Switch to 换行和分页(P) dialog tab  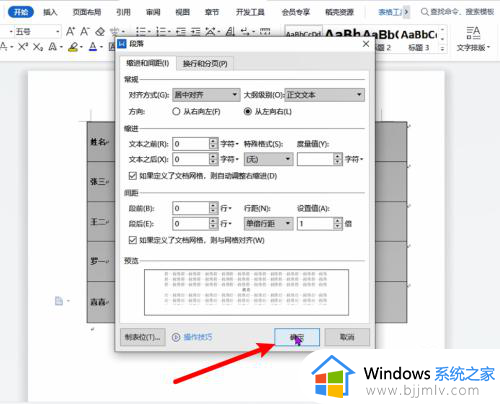205,63
